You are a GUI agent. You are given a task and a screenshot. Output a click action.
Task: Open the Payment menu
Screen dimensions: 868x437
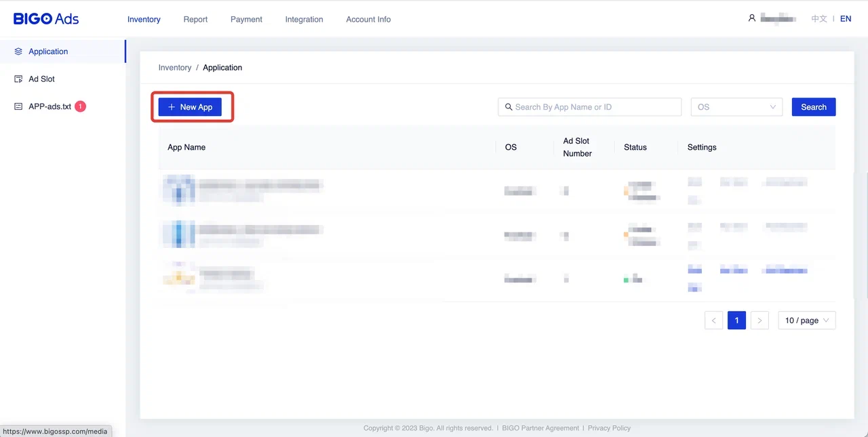246,20
